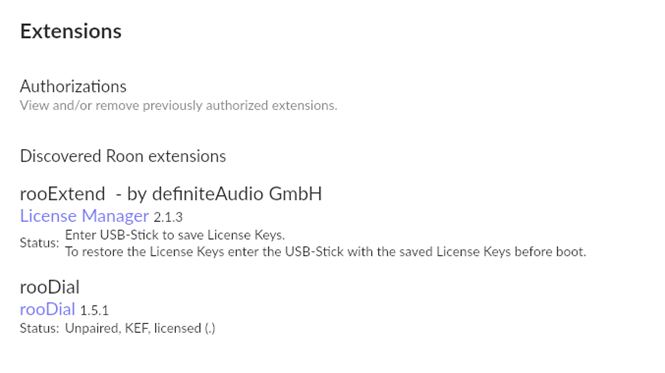Screen dimensions: 665x373
Task: Open the blue rooDial extension link
Action: coord(48,309)
